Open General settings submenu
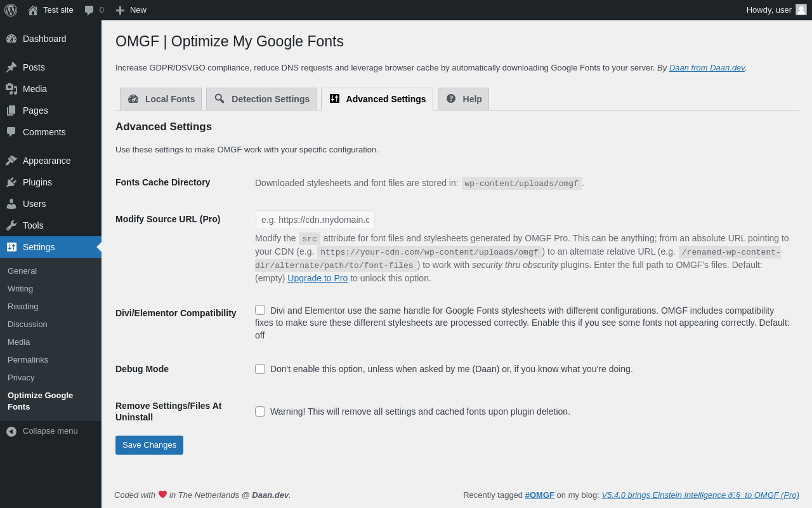The height and width of the screenshot is (508, 812). tap(51, 271)
